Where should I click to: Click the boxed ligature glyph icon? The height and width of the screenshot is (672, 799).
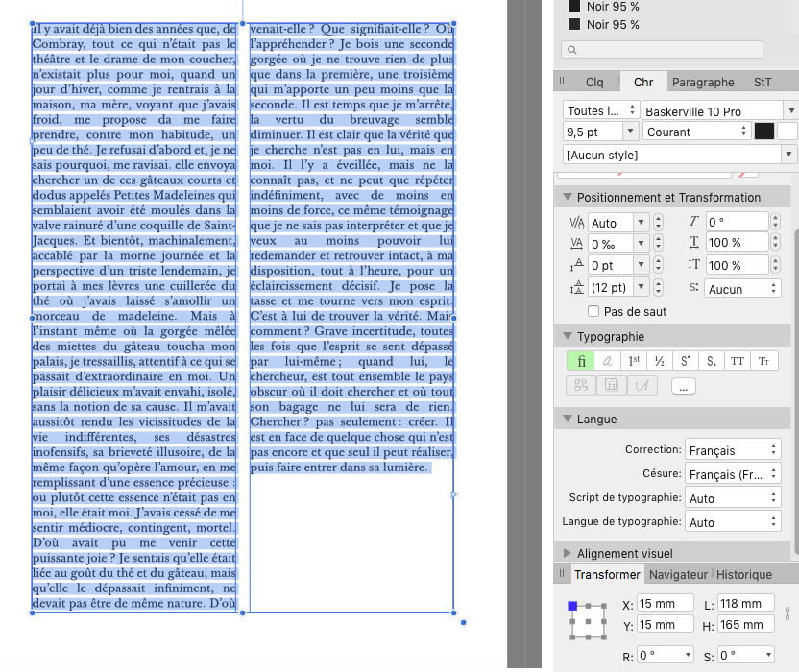[611, 385]
